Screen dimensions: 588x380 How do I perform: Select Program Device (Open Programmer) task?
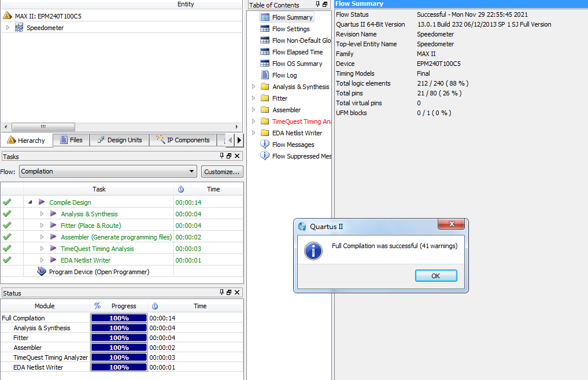pyautogui.click(x=99, y=272)
